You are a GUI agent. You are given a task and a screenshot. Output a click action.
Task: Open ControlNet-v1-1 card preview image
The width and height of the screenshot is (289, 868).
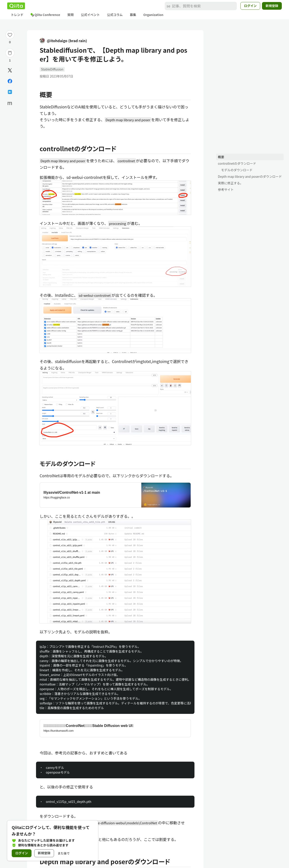tap(166, 495)
